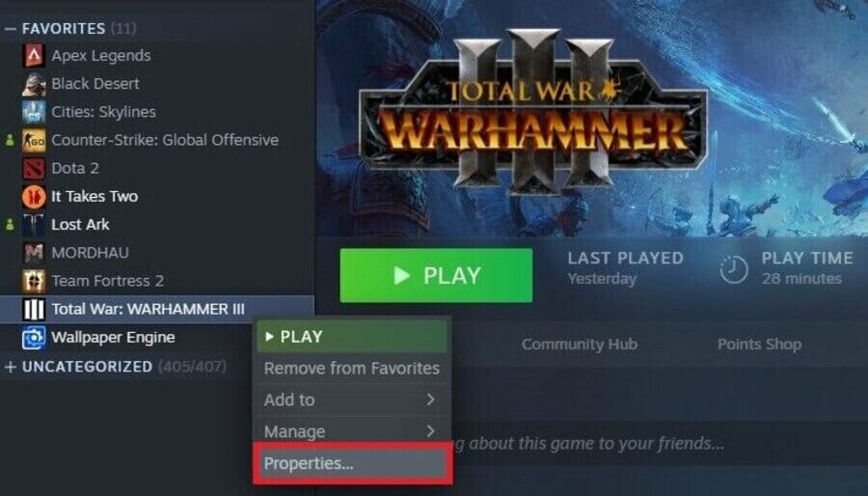Choose the Lost Ark library icon
The height and width of the screenshot is (496, 868).
pos(34,225)
